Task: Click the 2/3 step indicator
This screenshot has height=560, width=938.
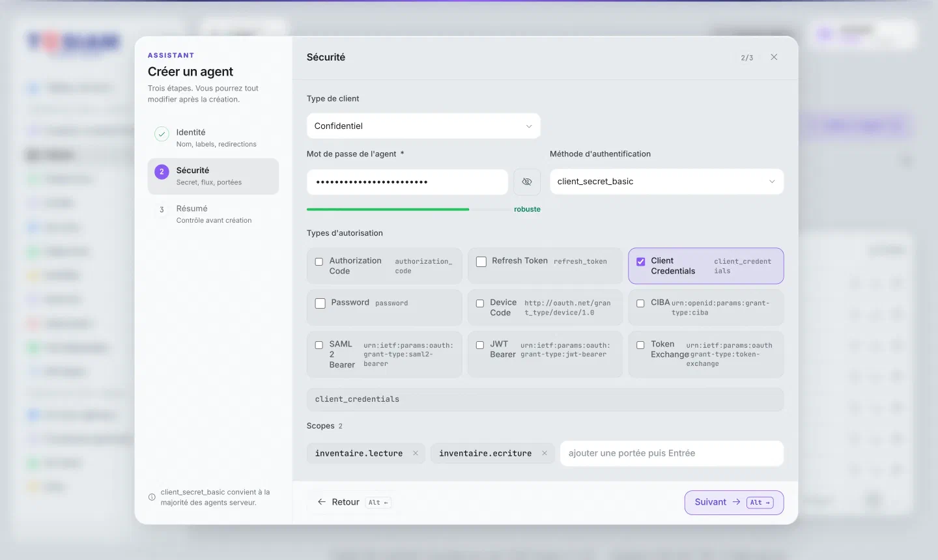Action: click(x=747, y=58)
